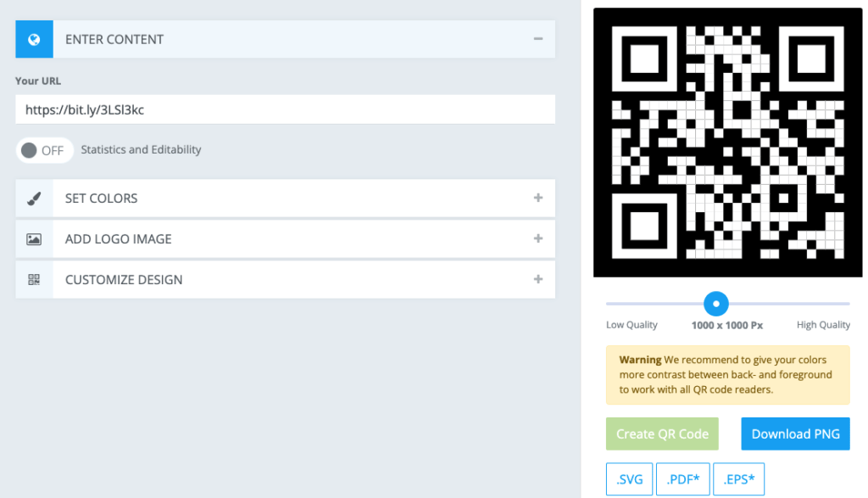Click the generated QR code preview image

[x=727, y=143]
